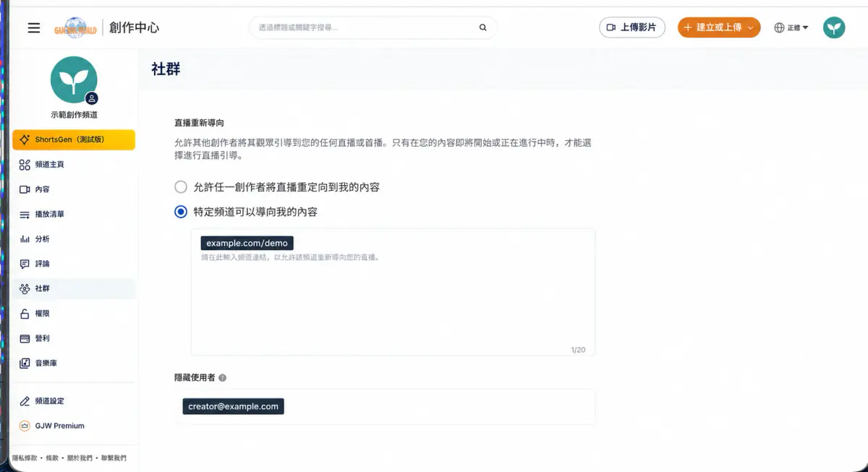The height and width of the screenshot is (472, 868).
Task: Click the 權限 lock icon
Action: pyautogui.click(x=25, y=314)
